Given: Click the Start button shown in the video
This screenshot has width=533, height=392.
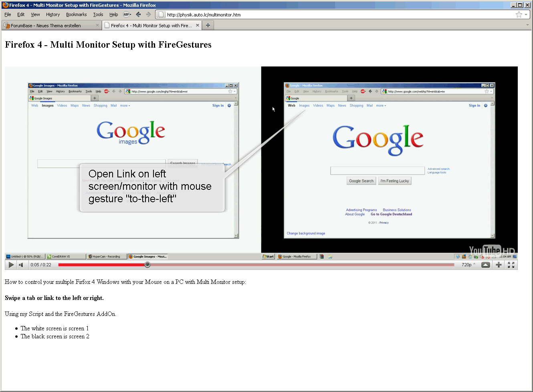Looking at the screenshot, I should coord(268,257).
